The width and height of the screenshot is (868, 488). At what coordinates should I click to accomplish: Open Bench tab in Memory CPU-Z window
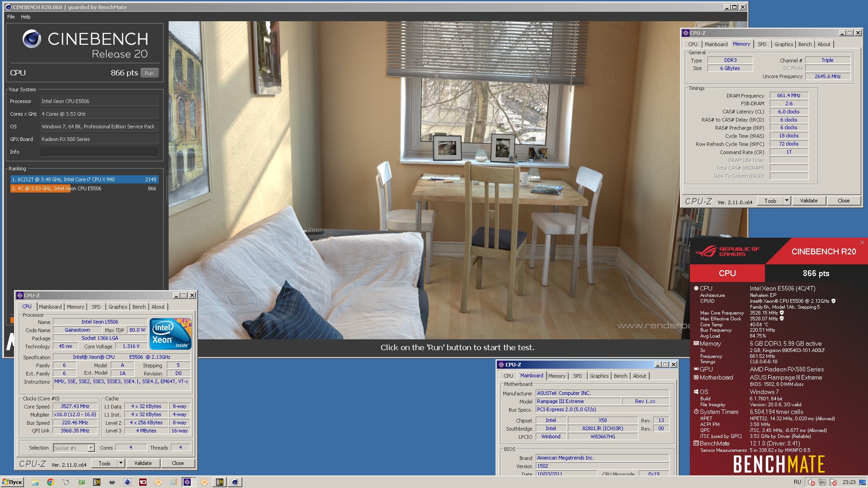coord(805,44)
